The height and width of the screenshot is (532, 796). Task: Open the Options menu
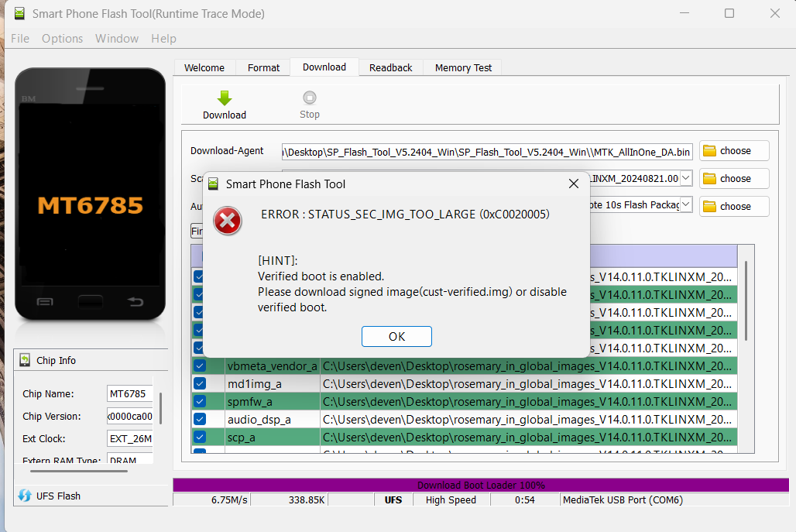(x=63, y=39)
